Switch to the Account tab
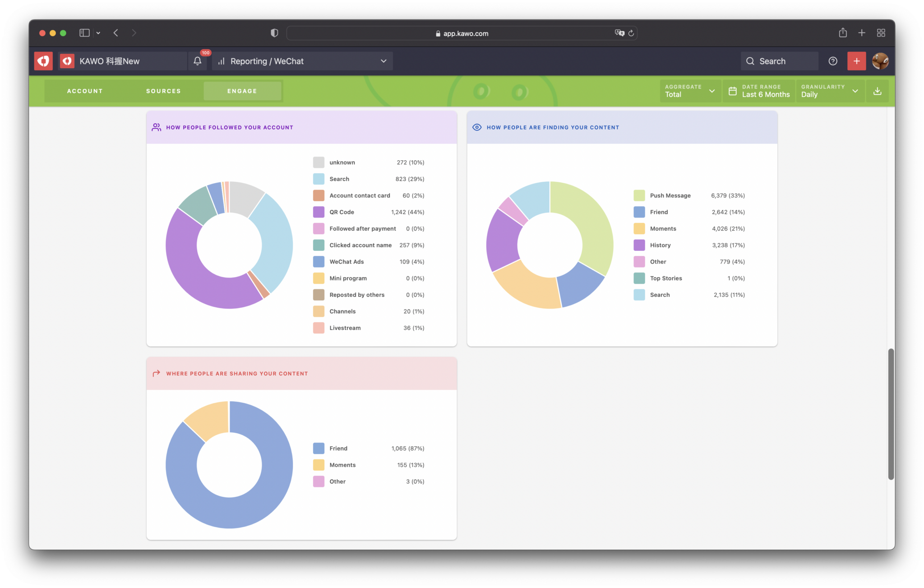 85,91
